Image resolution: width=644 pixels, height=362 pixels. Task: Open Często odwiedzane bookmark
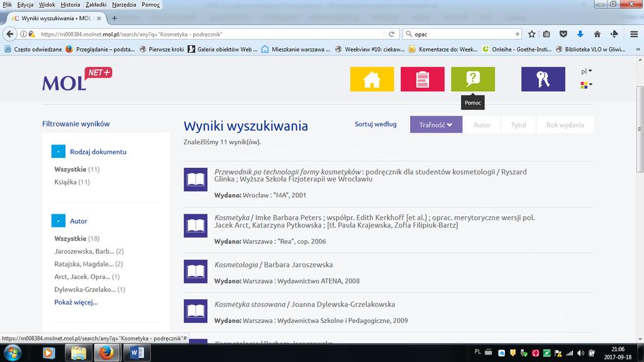click(33, 49)
